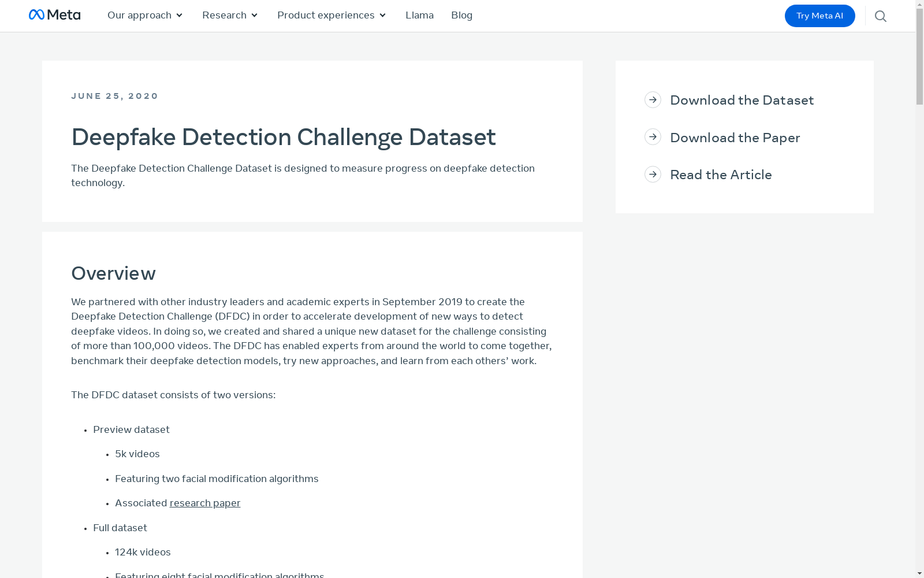Image resolution: width=924 pixels, height=578 pixels.
Task: Open the Read the Article link
Action: [x=721, y=175]
